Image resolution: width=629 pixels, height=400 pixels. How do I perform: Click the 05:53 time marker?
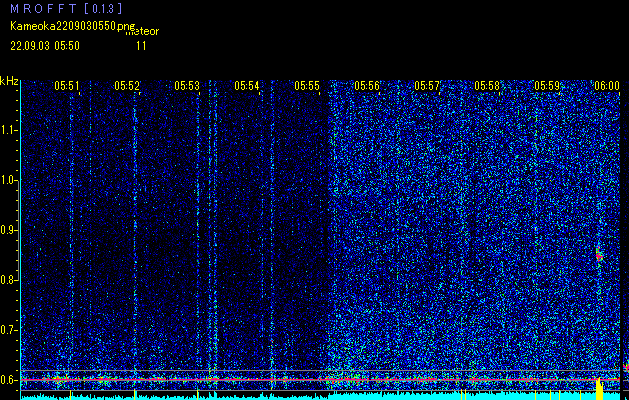point(187,86)
